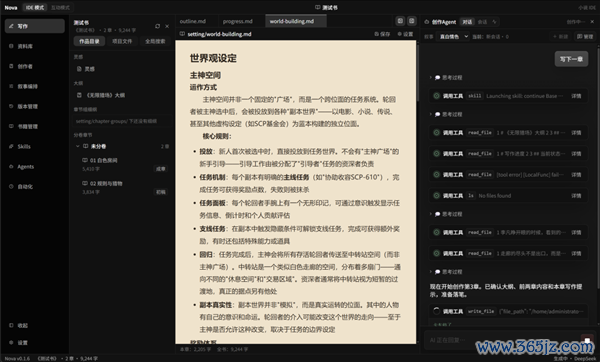Image resolution: width=600 pixels, height=362 pixels.
Task: Open 详情 for the skill tool call
Action: (576, 96)
